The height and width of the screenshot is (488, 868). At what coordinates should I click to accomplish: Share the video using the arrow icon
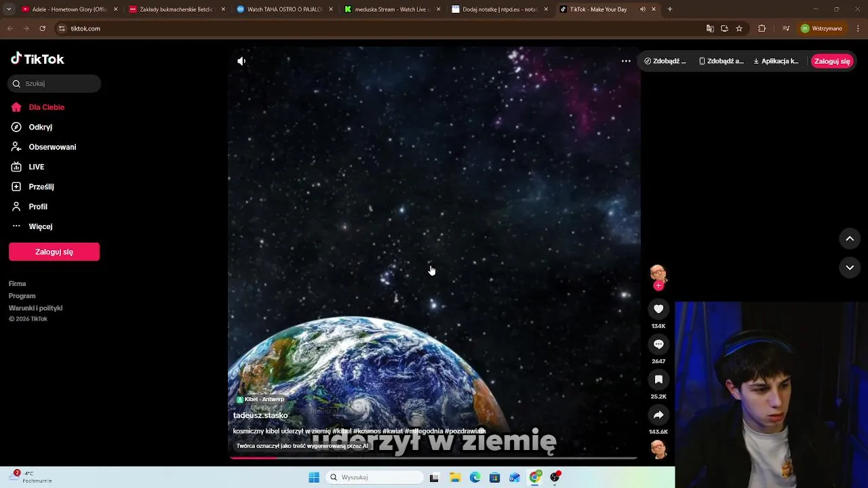pyautogui.click(x=658, y=415)
